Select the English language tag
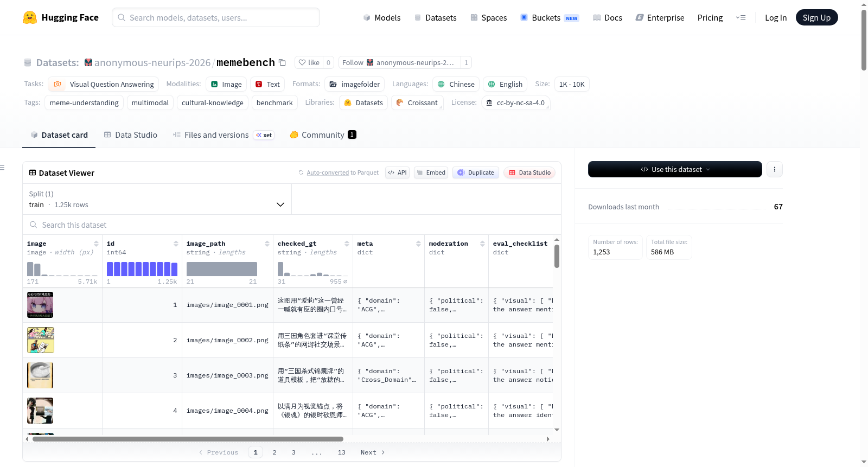868x467 pixels. [x=505, y=84]
